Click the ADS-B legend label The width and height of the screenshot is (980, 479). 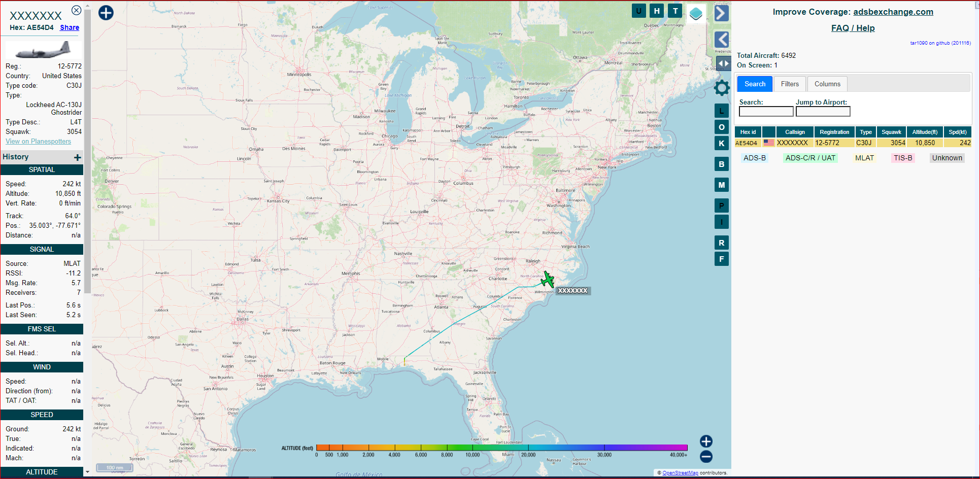pos(755,158)
